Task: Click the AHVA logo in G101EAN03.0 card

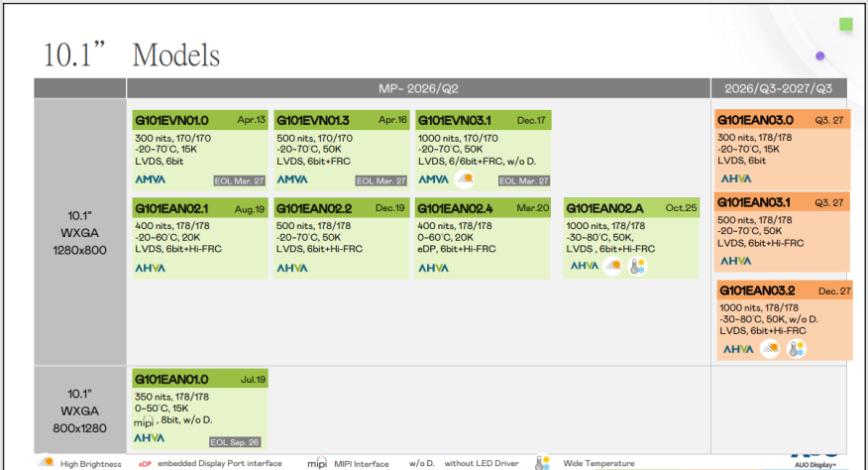Action: (x=735, y=178)
